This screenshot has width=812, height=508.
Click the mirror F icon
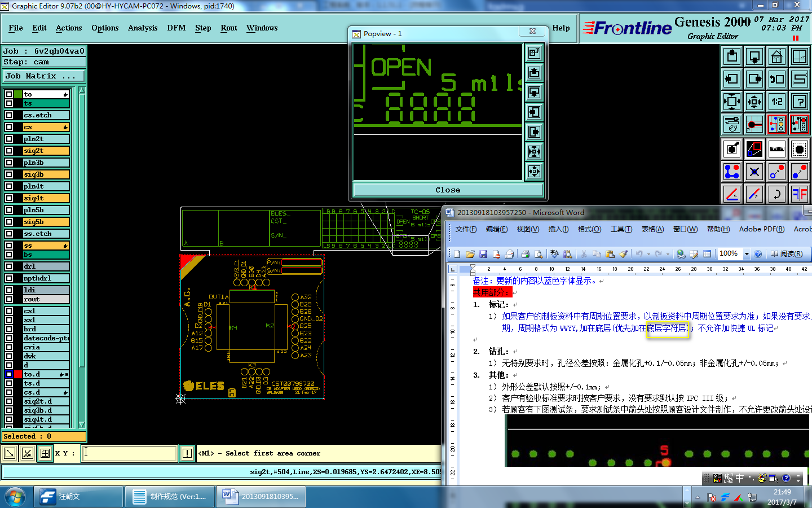[800, 194]
